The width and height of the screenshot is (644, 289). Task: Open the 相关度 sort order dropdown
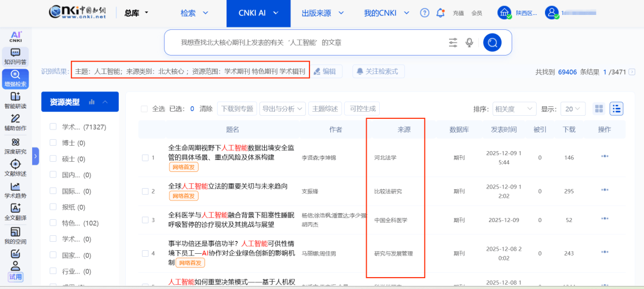point(513,109)
